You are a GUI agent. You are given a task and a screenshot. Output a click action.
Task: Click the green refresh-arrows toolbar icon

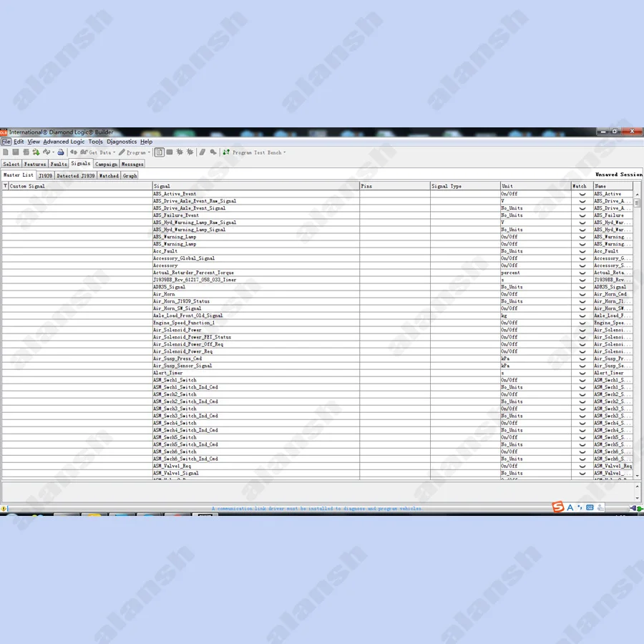coord(36,152)
